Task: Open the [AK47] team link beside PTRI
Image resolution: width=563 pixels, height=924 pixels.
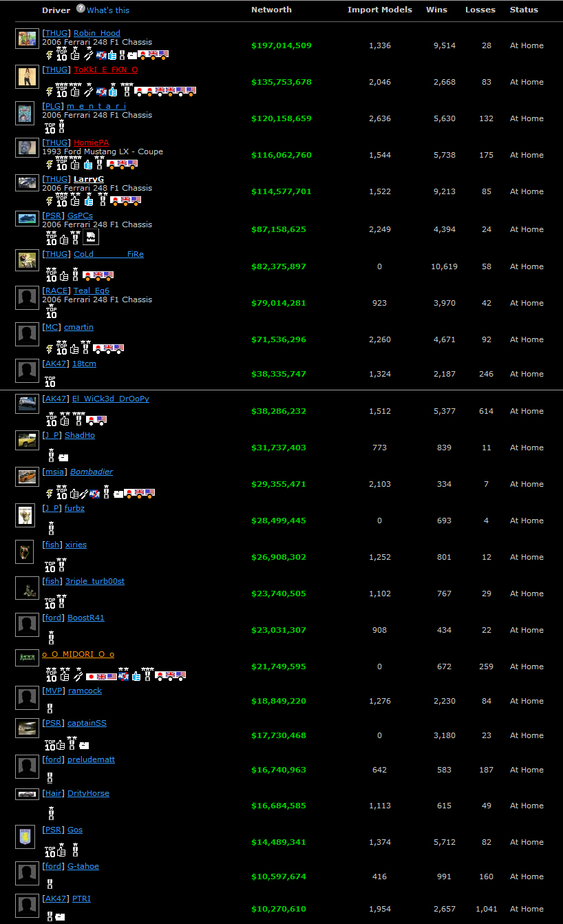Action: tap(56, 899)
